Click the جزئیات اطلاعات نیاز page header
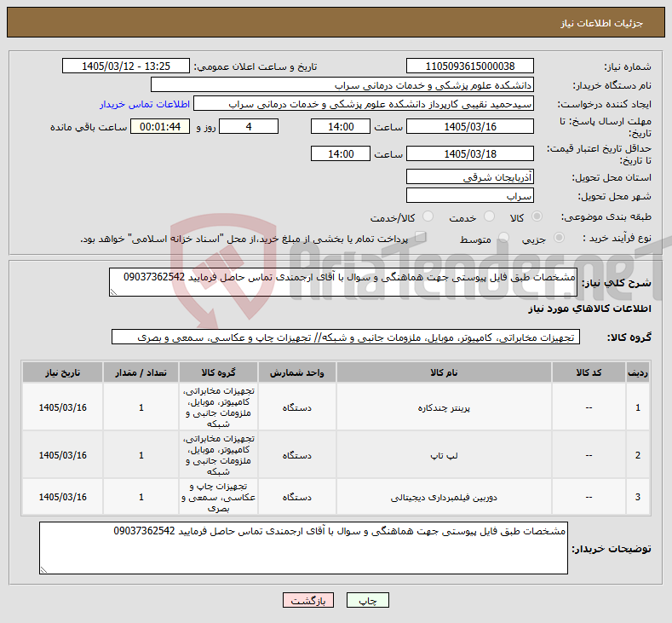 [x=601, y=23]
